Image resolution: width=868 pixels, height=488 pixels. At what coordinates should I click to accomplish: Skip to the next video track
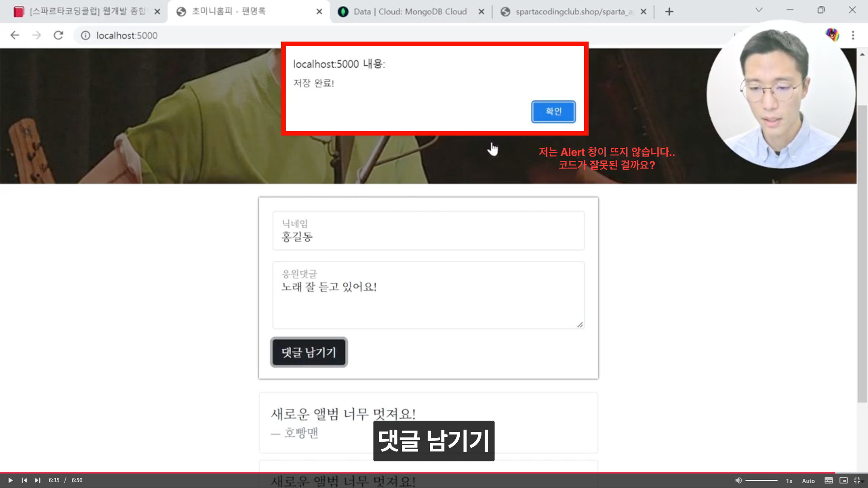38,480
